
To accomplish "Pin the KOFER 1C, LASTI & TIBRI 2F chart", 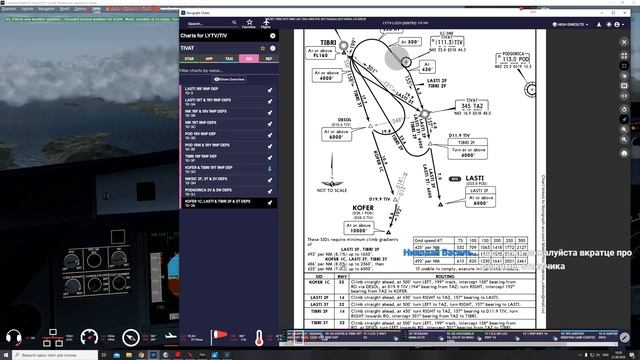I will [270, 203].
